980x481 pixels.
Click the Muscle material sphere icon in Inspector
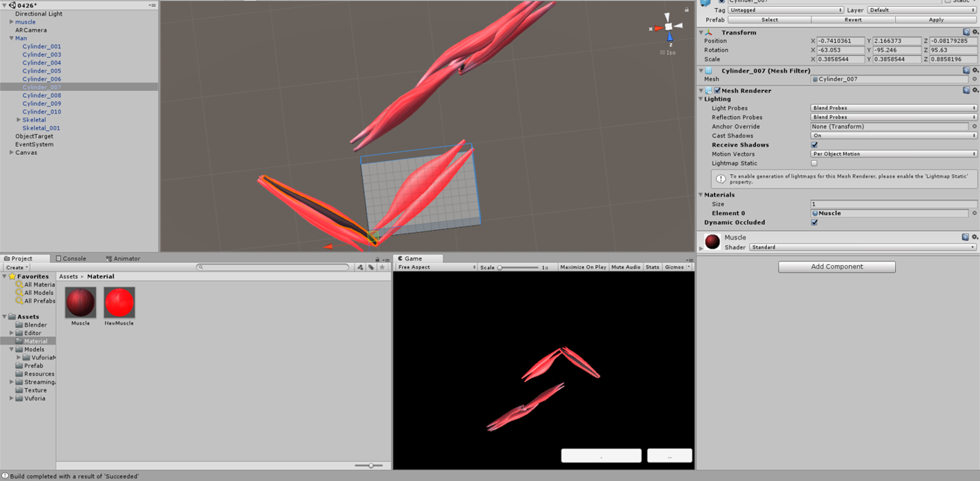tap(712, 242)
